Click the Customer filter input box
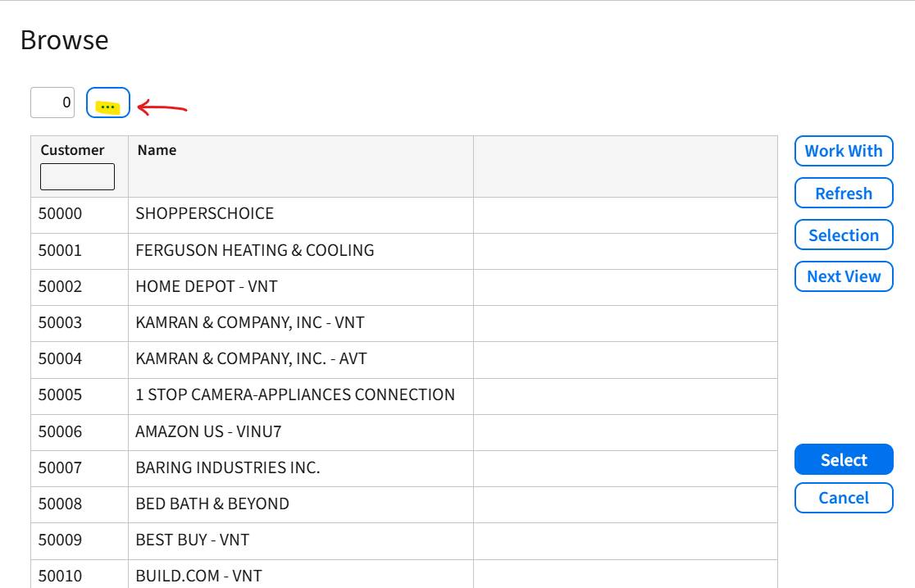The width and height of the screenshot is (915, 588). coord(78,176)
